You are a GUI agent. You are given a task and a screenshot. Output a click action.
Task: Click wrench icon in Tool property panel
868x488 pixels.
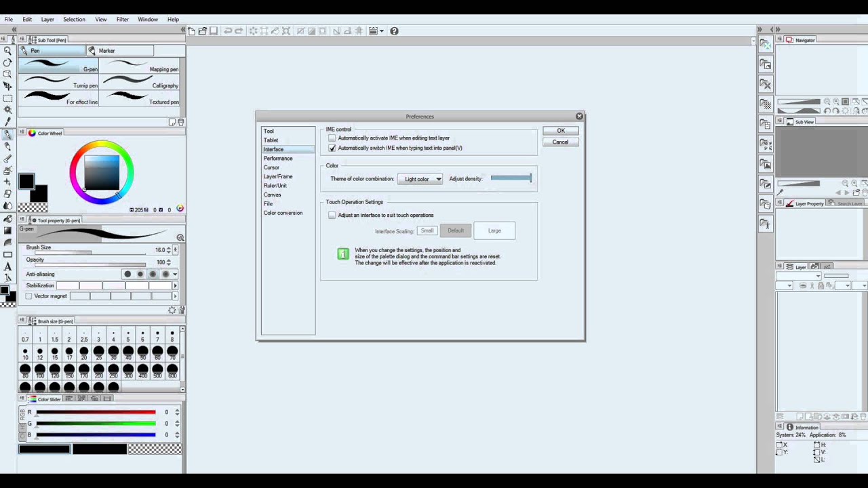pos(181,310)
